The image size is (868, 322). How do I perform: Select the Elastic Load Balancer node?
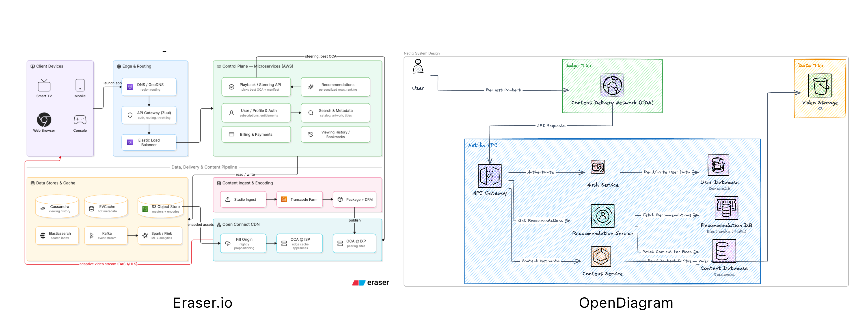149,142
